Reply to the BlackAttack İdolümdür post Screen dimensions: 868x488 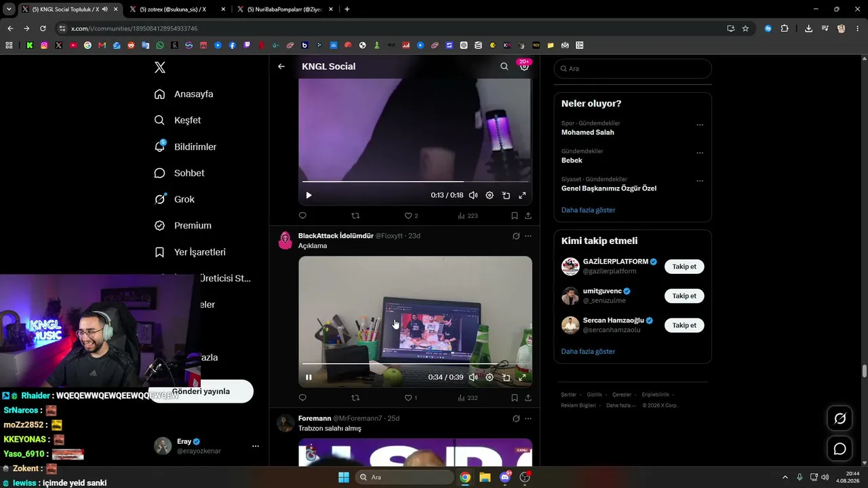pos(302,398)
